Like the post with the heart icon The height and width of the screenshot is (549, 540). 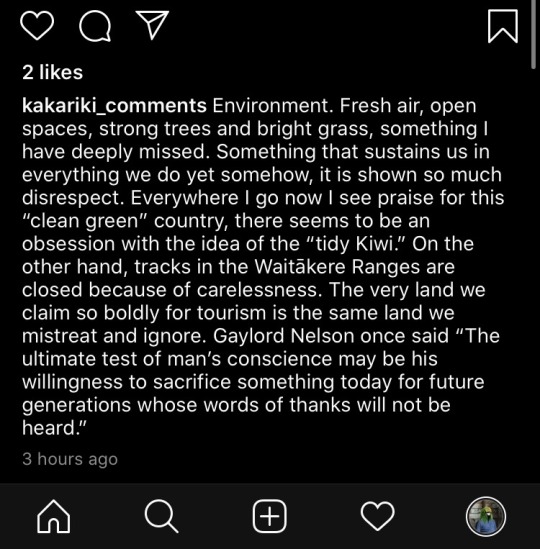[37, 26]
